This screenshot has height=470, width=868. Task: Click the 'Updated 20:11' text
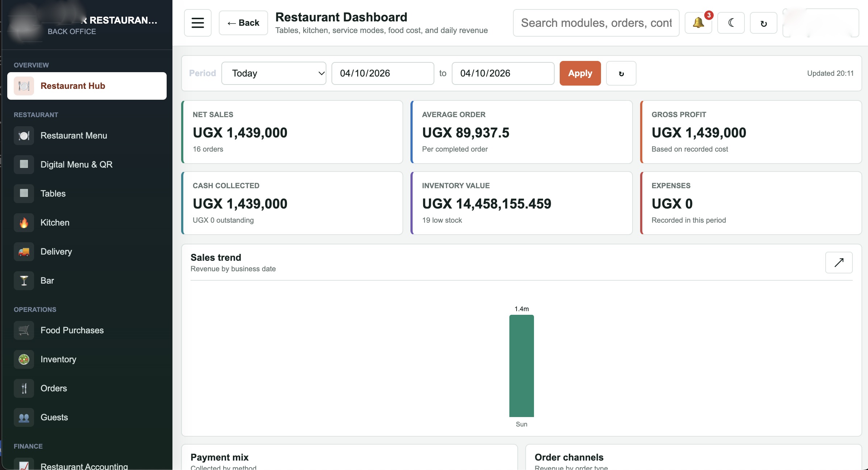(x=830, y=73)
